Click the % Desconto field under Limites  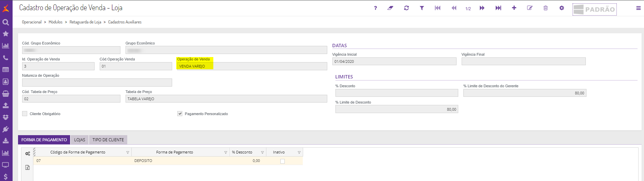coord(397,93)
